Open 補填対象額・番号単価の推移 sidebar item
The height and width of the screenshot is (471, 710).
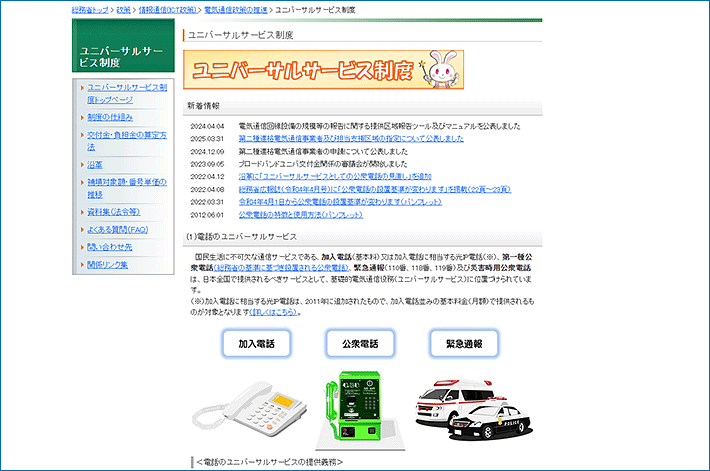127,188
